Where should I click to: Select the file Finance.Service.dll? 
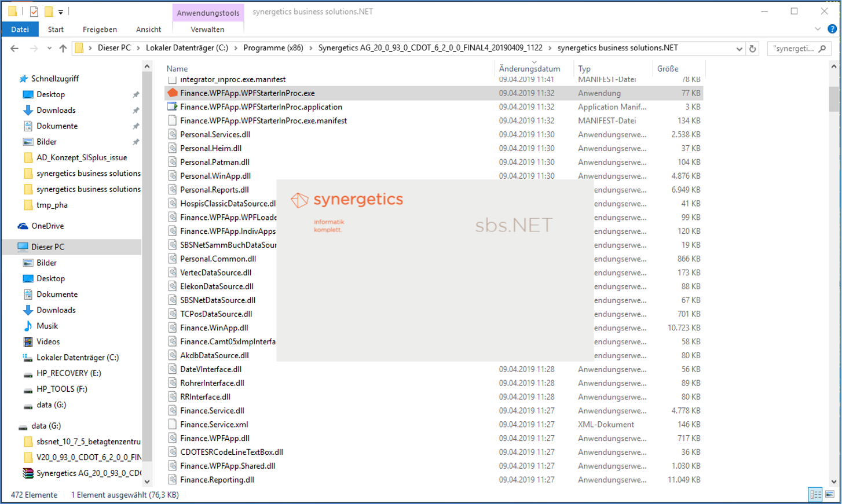[212, 410]
